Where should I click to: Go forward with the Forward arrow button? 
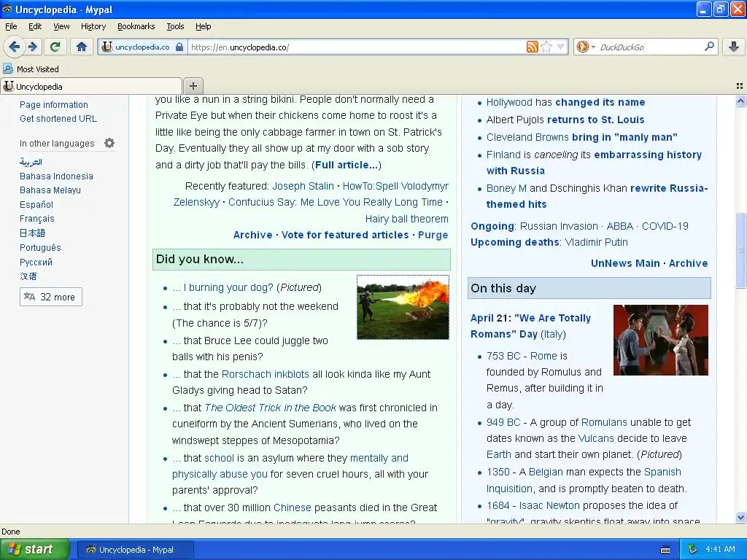33,47
